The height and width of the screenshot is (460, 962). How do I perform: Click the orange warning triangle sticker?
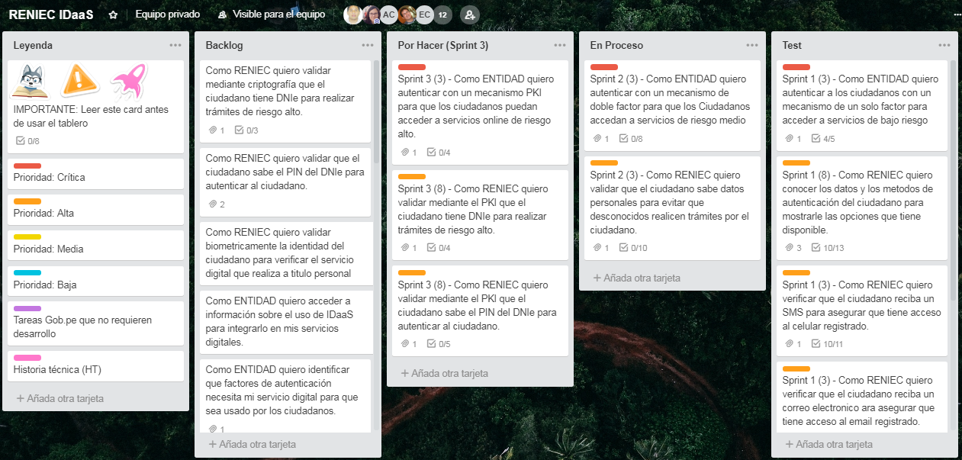coord(80,80)
